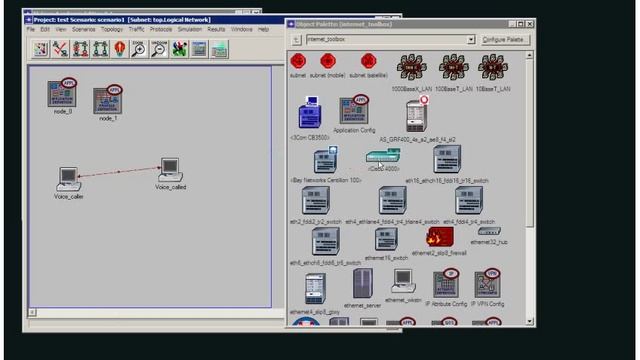
Task: Click the Object Palette vertical scrollbar thumb
Action: tap(529, 143)
